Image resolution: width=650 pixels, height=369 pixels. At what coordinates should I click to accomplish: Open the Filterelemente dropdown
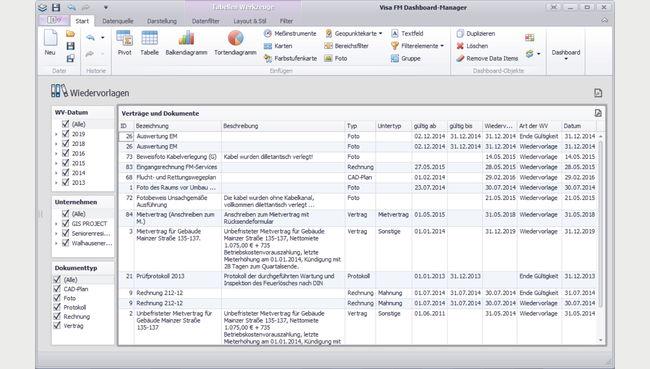coord(442,46)
